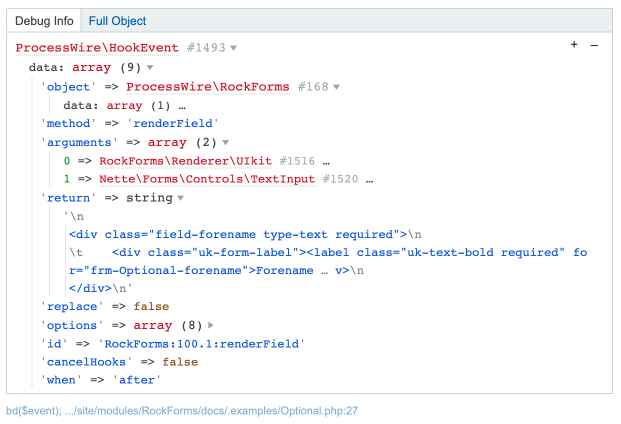Open the Optional.php:27 source file link

[200, 410]
